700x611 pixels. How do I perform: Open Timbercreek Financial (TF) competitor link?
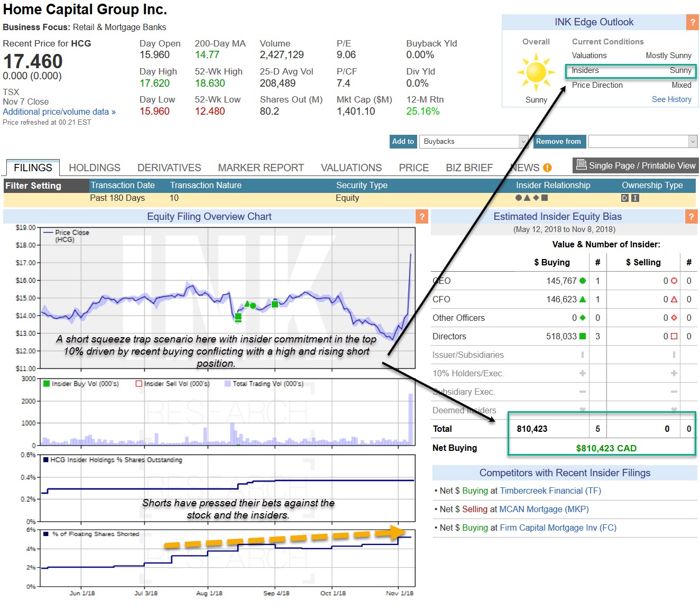point(550,490)
